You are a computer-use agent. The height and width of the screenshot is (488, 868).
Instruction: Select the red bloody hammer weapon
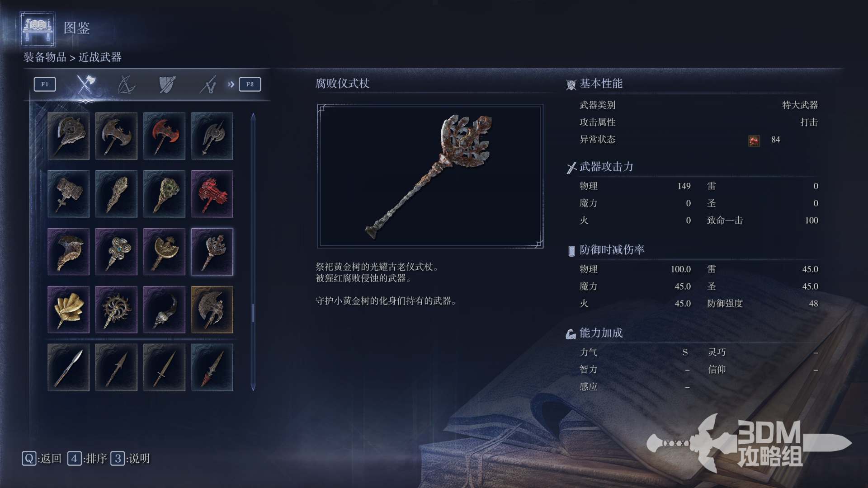pyautogui.click(x=212, y=194)
